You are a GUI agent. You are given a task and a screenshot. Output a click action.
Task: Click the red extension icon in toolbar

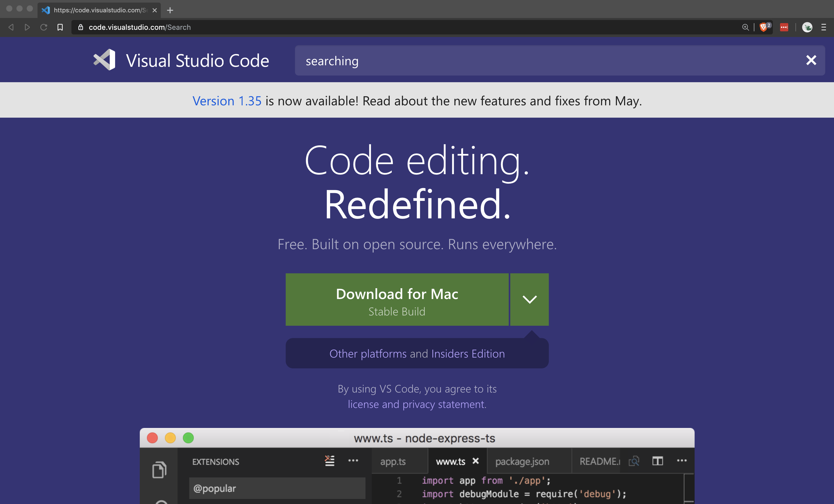coord(784,27)
